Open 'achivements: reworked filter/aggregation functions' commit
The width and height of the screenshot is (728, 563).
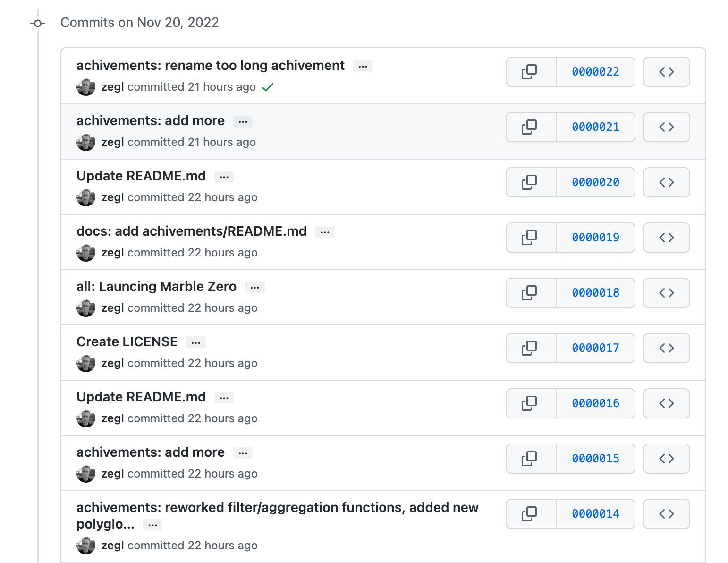click(x=277, y=508)
